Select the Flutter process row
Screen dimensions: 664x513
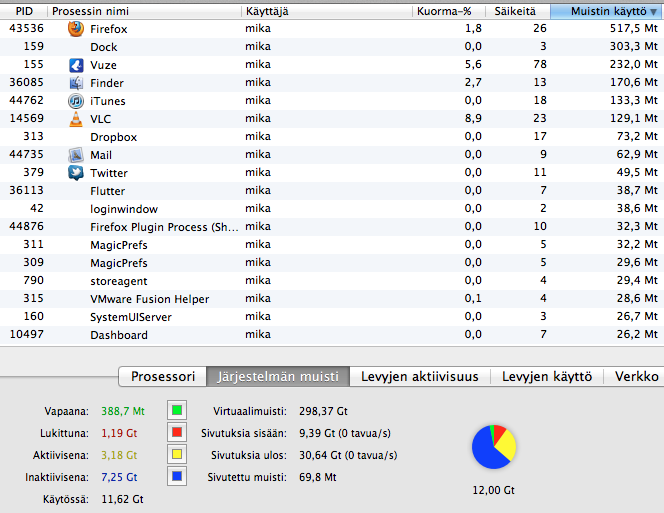[x=332, y=191]
